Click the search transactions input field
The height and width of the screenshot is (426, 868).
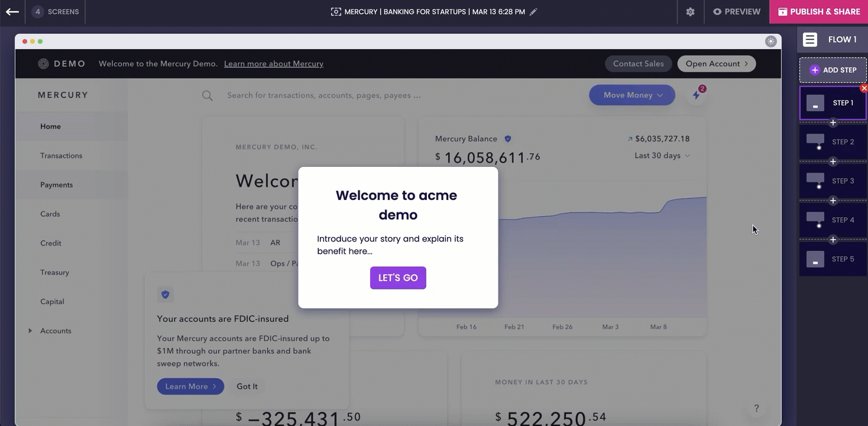(x=355, y=95)
